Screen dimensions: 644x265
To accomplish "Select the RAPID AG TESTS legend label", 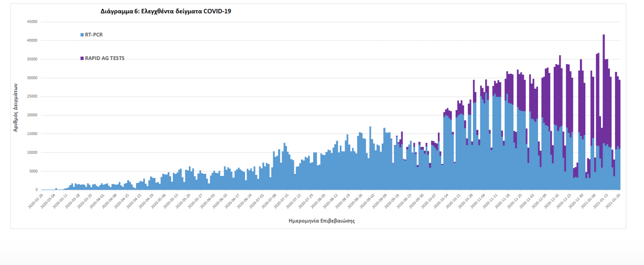I will coord(105,58).
